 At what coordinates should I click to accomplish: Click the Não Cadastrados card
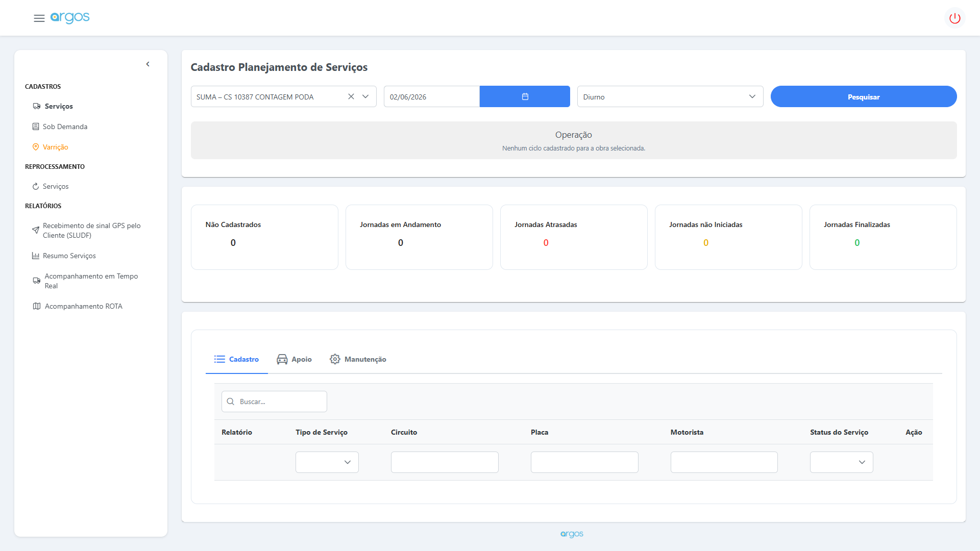(264, 237)
